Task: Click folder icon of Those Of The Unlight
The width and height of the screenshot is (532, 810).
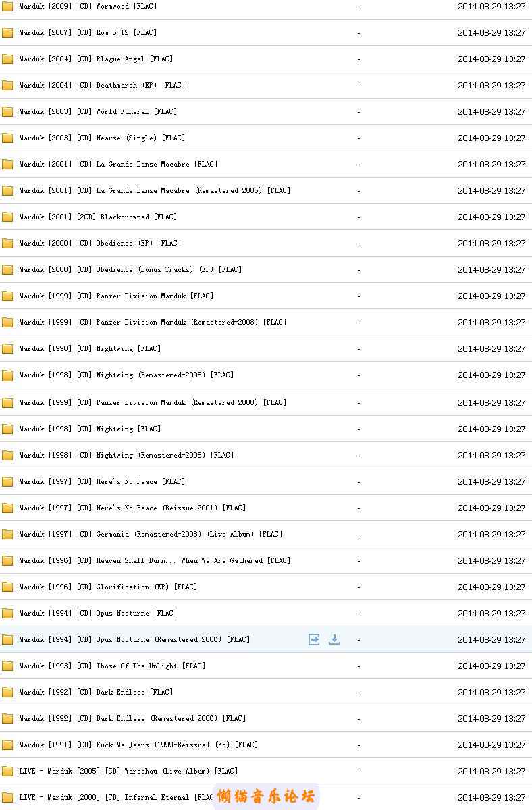Action: coord(7,666)
